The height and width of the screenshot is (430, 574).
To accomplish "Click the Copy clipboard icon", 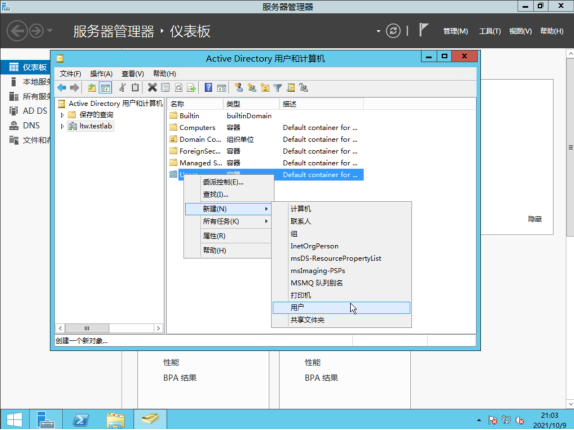I will click(135, 88).
